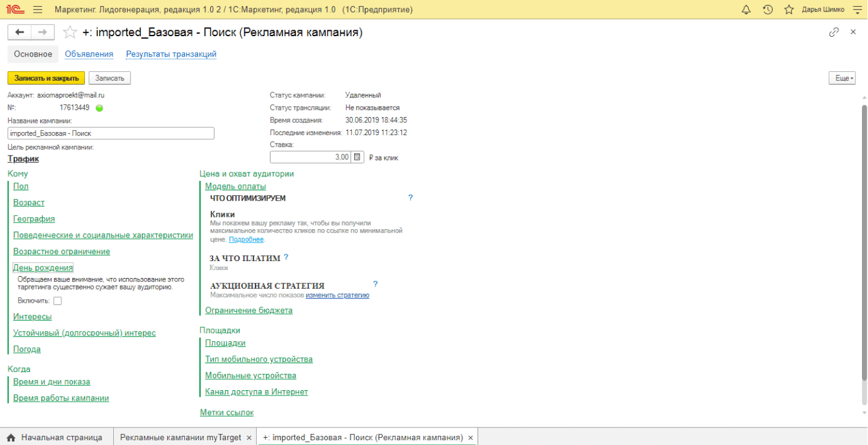Expand the География targeting section
868x445 pixels.
pyautogui.click(x=34, y=219)
